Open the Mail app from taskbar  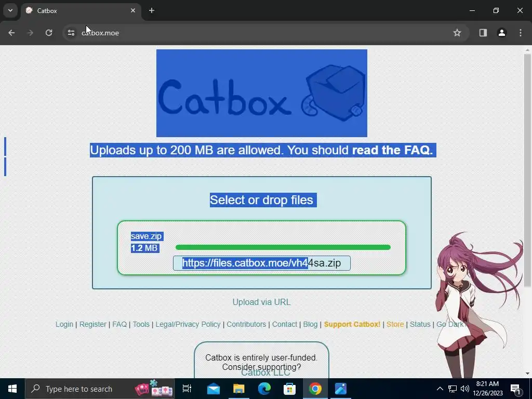tap(214, 389)
